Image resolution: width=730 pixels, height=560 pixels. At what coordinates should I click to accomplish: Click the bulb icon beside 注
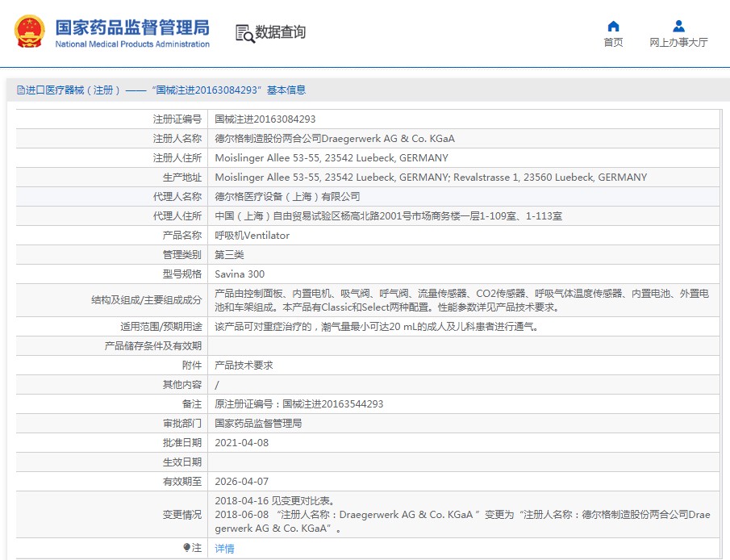(x=186, y=547)
